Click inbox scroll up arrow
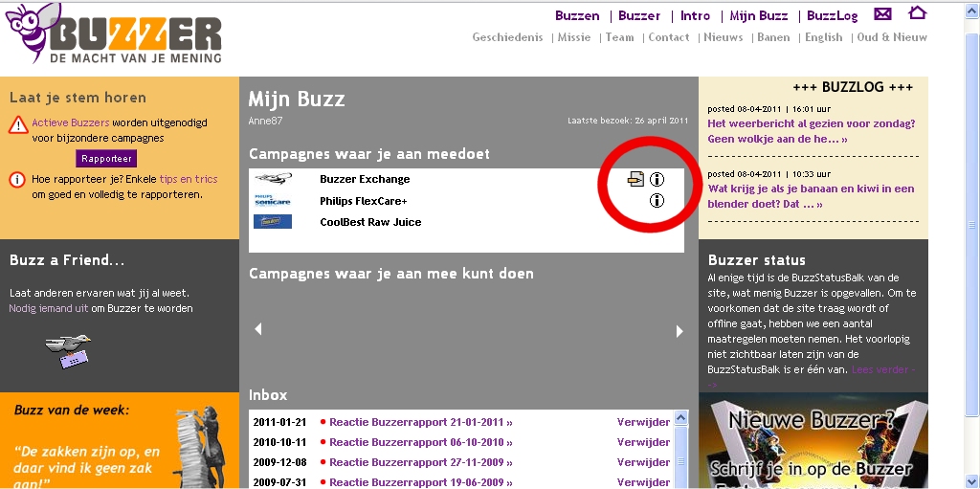The image size is (980, 489). point(681,418)
